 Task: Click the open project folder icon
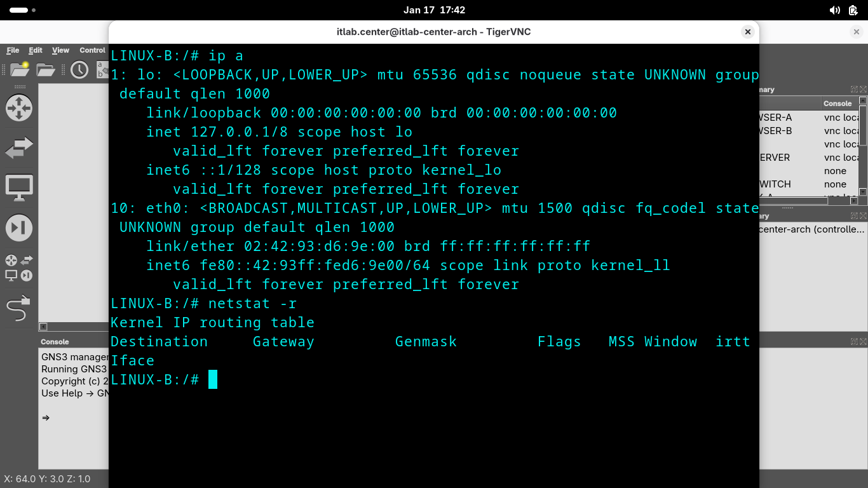46,69
